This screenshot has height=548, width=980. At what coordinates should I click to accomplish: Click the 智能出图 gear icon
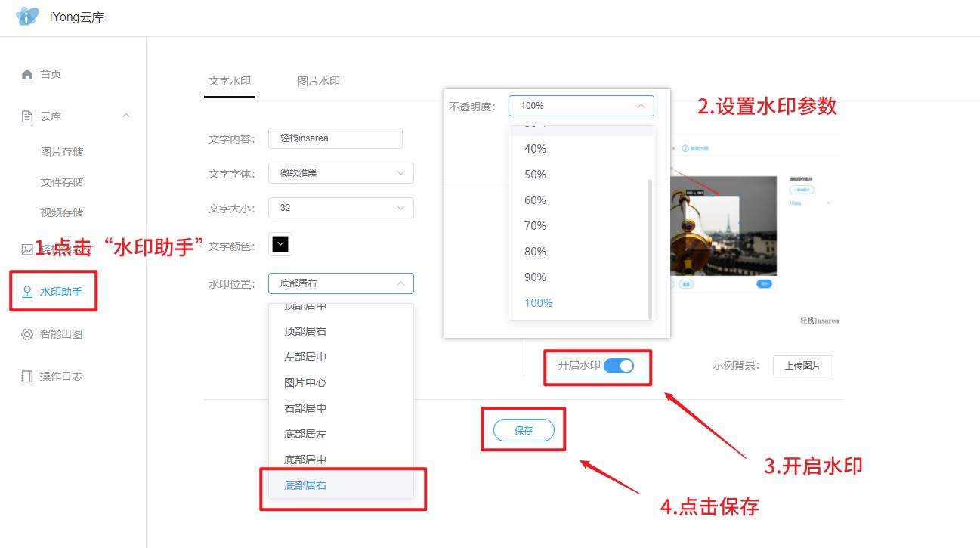point(27,334)
